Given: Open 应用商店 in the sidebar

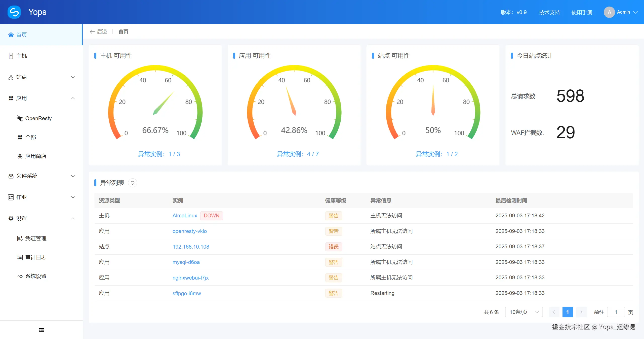Looking at the screenshot, I should [x=35, y=156].
